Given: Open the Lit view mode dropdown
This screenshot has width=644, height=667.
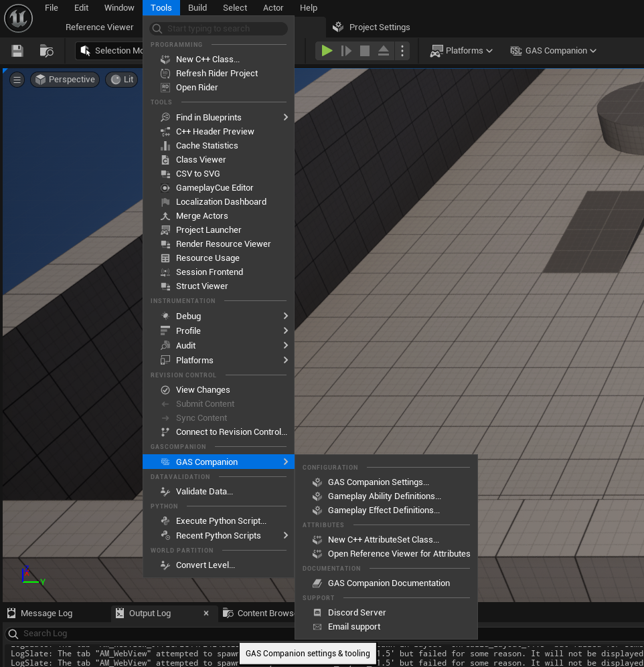Looking at the screenshot, I should click(122, 80).
